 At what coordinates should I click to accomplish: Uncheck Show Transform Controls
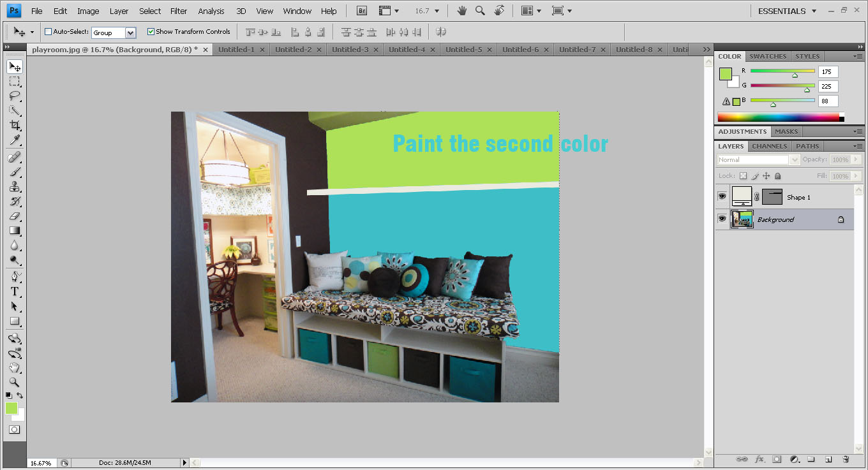(x=151, y=31)
